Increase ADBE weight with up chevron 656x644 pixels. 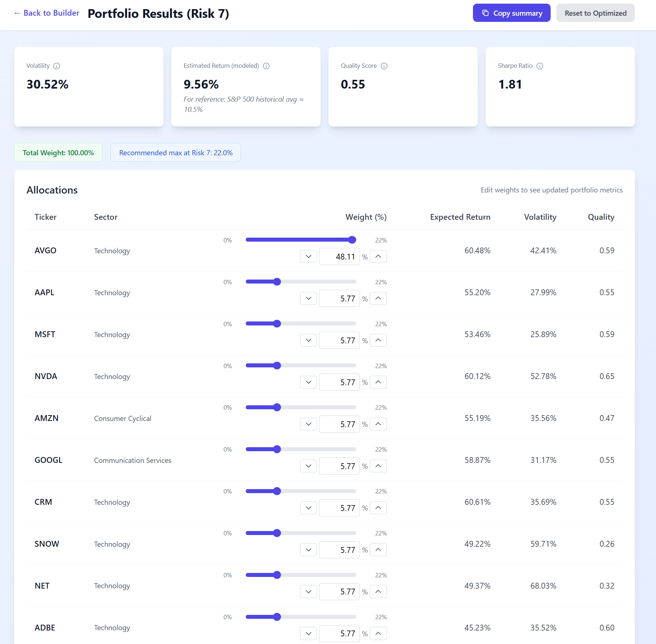378,633
